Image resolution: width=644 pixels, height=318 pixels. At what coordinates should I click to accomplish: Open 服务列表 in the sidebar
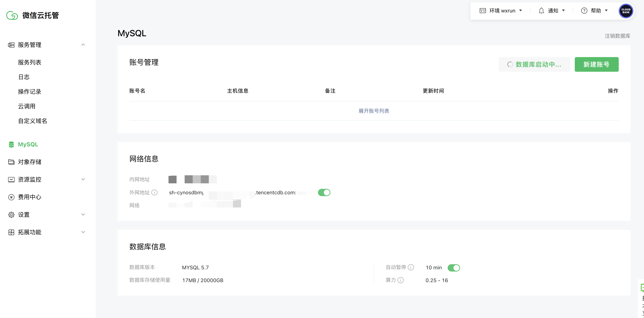click(29, 62)
